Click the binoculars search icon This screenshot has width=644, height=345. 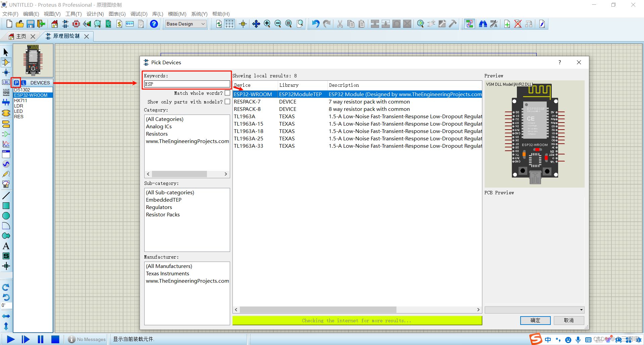[x=483, y=24]
